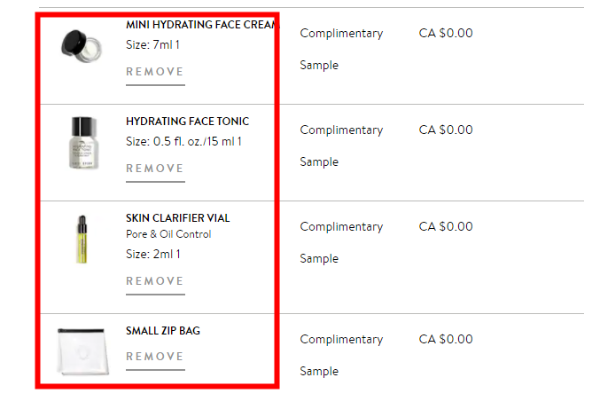Open the Skin Clarifier Vial product title
The width and height of the screenshot is (600, 417).
click(176, 217)
